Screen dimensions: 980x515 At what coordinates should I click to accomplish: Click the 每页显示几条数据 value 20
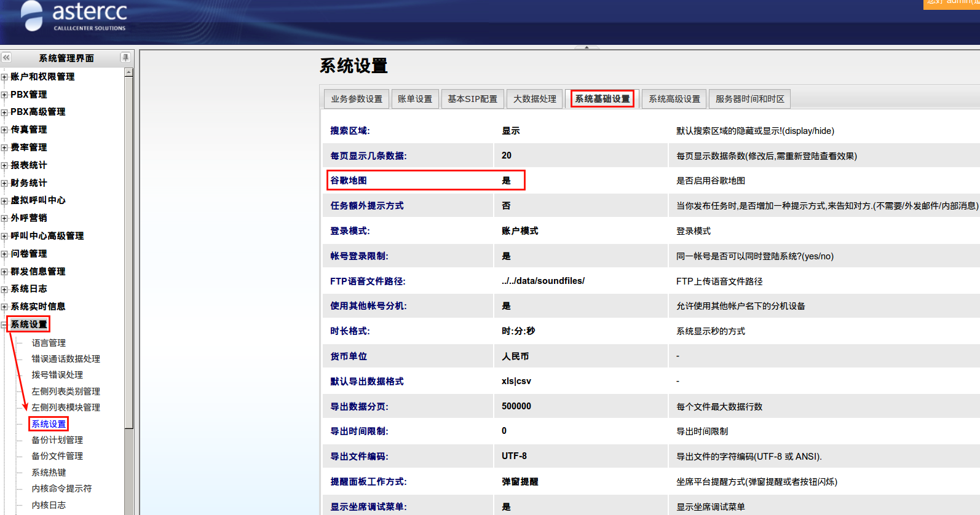point(507,155)
